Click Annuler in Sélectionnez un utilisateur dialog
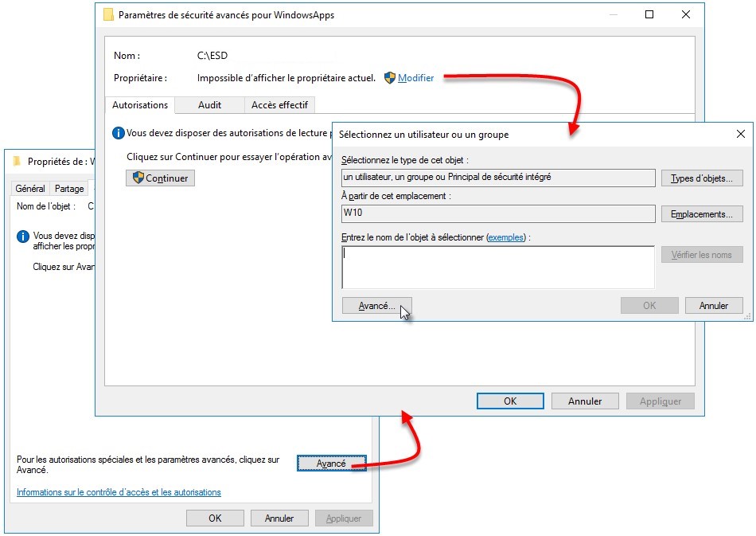The image size is (756, 536). (714, 305)
